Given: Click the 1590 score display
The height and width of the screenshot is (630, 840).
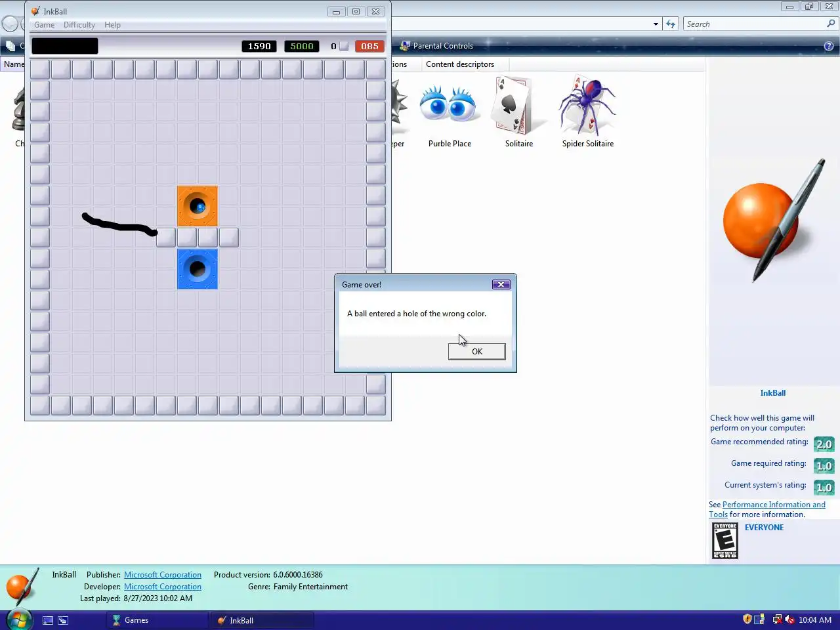Looking at the screenshot, I should click(x=259, y=46).
